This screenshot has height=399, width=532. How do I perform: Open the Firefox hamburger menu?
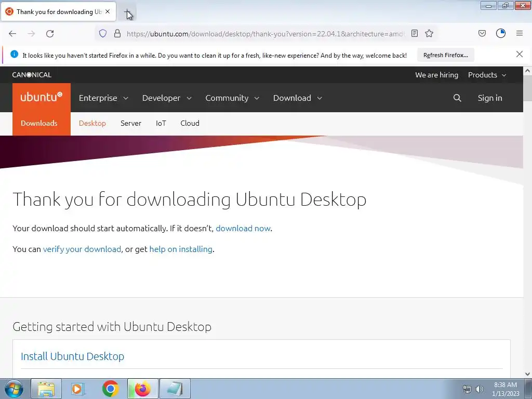point(520,33)
